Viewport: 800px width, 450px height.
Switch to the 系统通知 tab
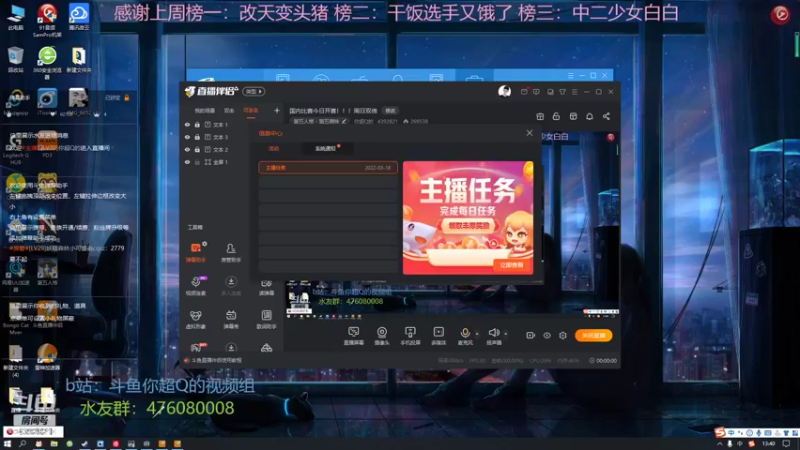pyautogui.click(x=326, y=148)
